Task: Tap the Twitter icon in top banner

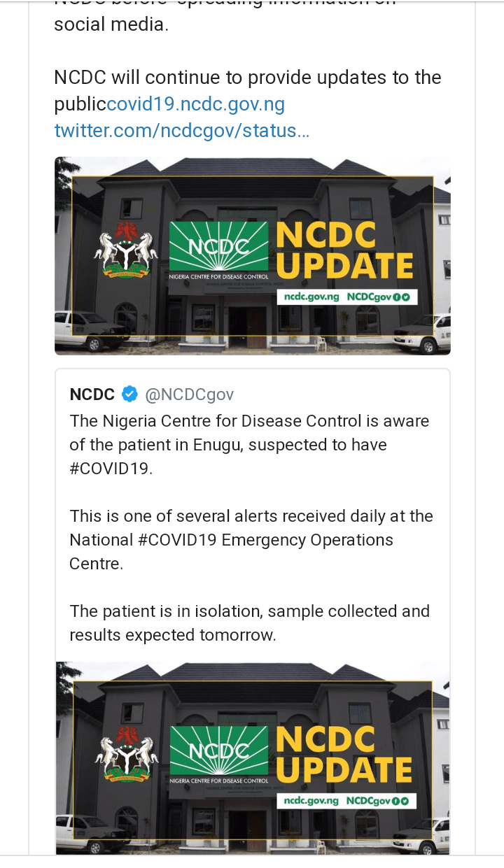Action: [x=405, y=297]
